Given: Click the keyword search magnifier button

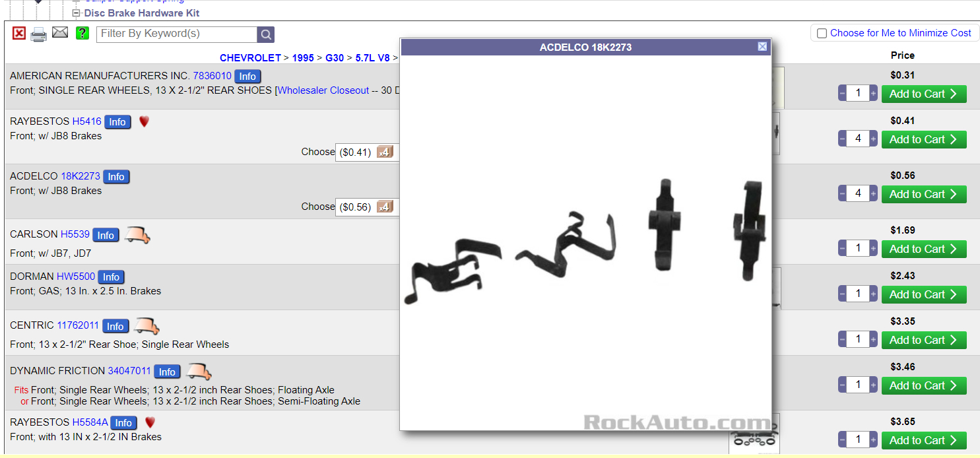Looking at the screenshot, I should [265, 34].
